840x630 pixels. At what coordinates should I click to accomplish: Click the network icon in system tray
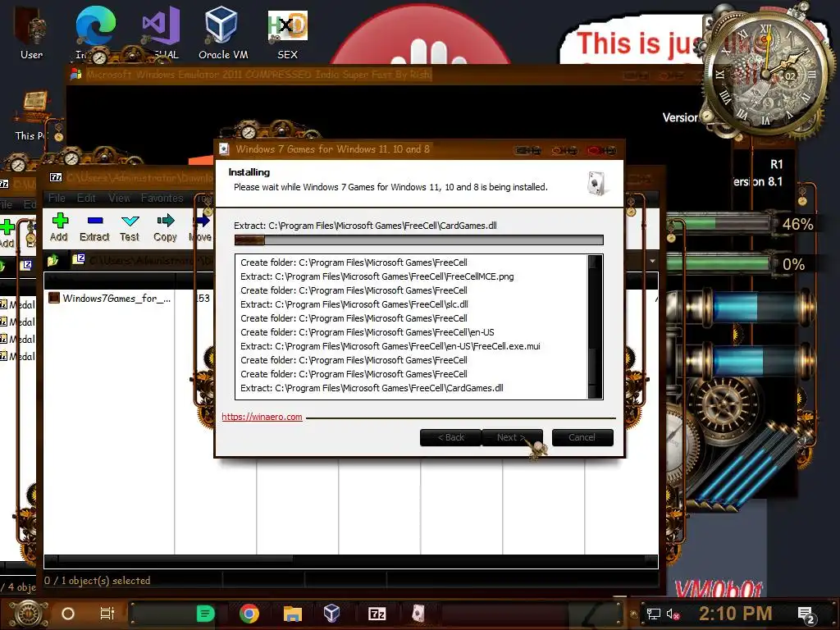coord(653,614)
